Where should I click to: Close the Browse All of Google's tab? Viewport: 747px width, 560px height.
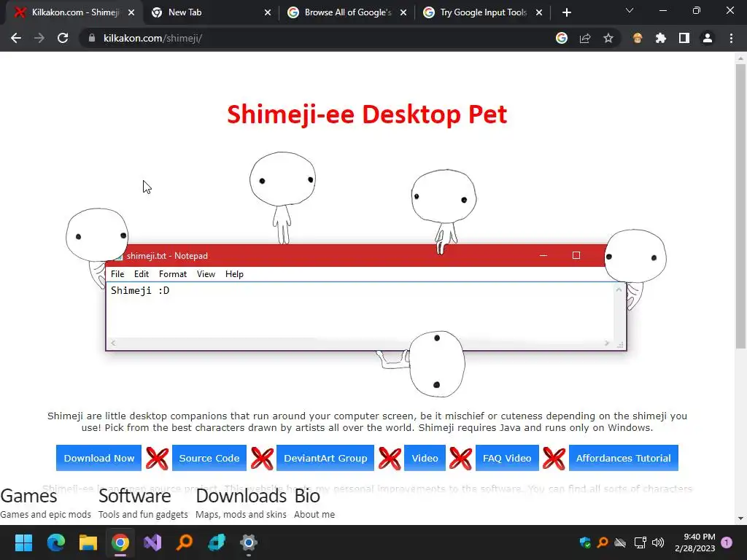coord(403,12)
